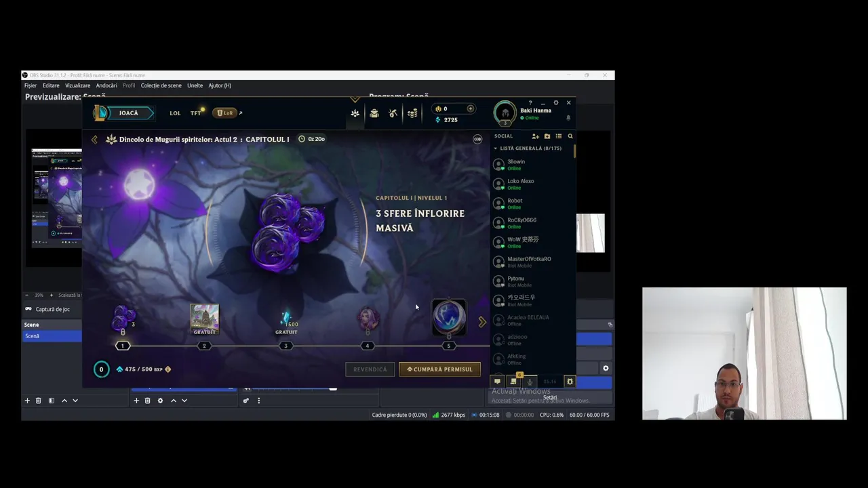Select level 4 reward thumbnail
This screenshot has height=488, width=868.
[x=368, y=319]
